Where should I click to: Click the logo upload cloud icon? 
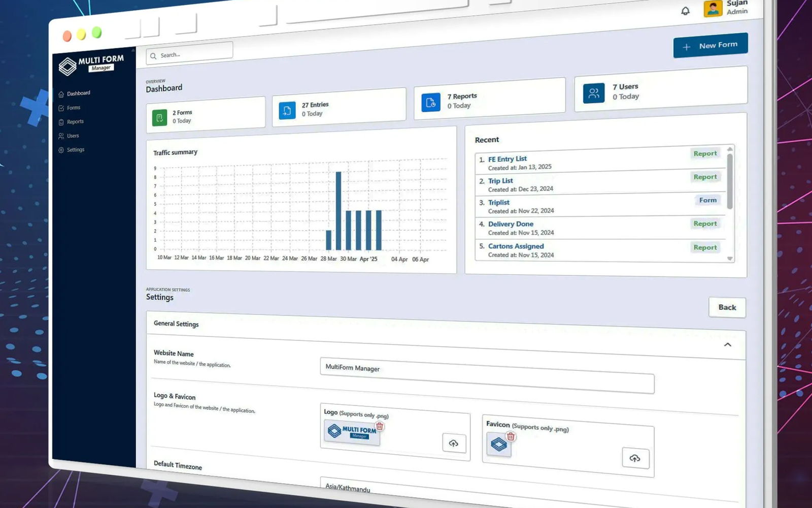pos(454,443)
